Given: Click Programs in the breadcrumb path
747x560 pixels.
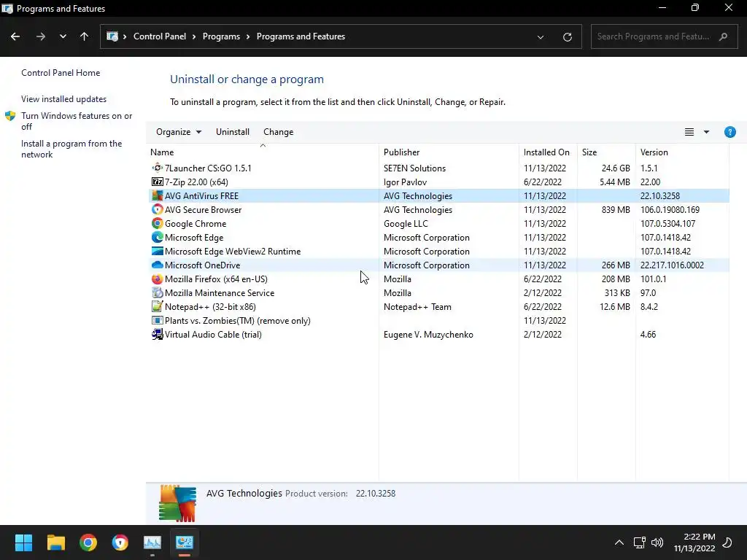Looking at the screenshot, I should pyautogui.click(x=221, y=36).
